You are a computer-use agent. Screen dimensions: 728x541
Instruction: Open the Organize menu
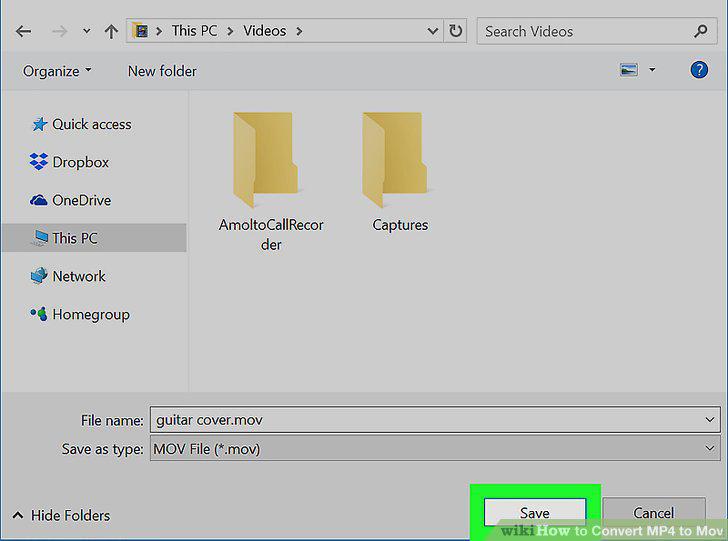(x=57, y=71)
